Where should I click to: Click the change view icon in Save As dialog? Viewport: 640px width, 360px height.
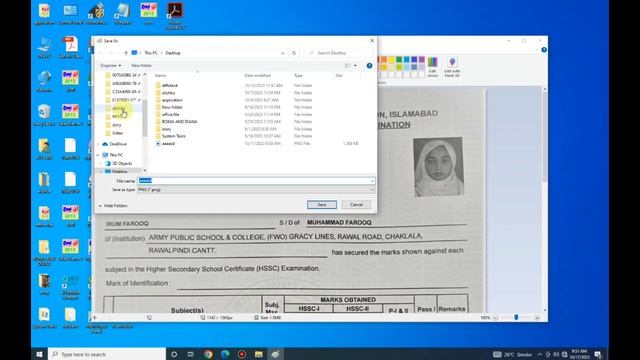tap(348, 66)
